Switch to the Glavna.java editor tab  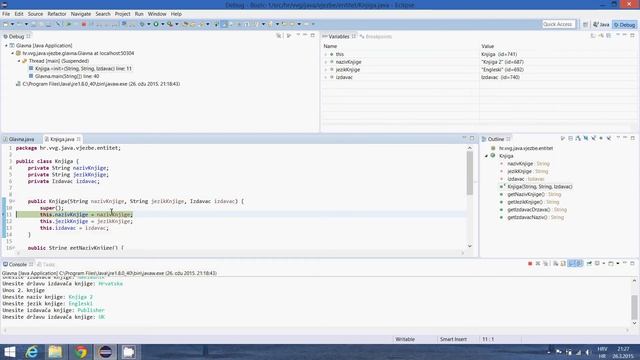tap(19, 139)
